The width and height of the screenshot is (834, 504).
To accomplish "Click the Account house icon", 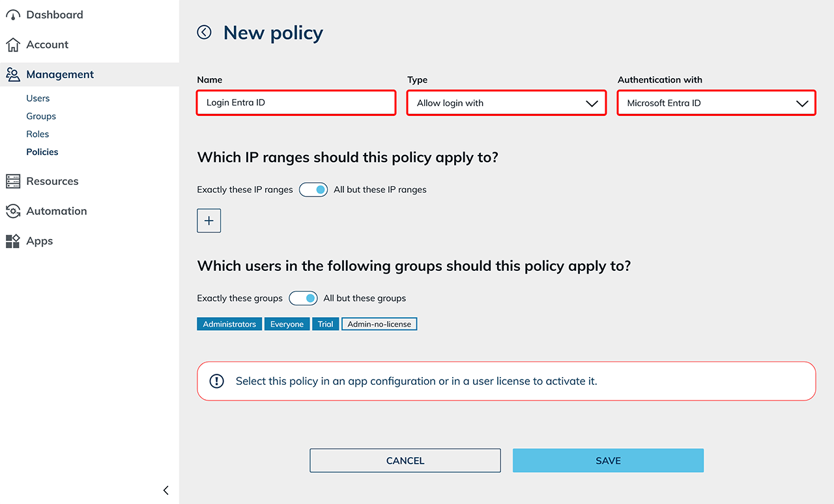I will [13, 45].
